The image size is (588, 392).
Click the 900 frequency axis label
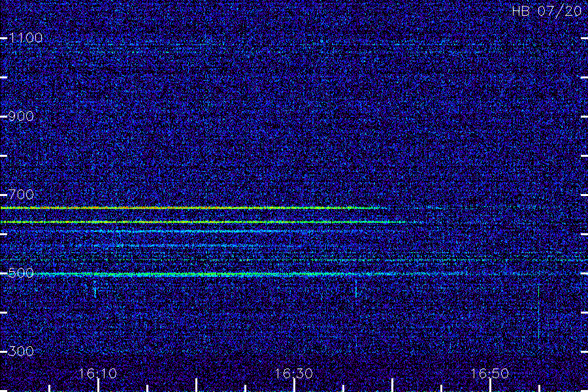tap(21, 116)
